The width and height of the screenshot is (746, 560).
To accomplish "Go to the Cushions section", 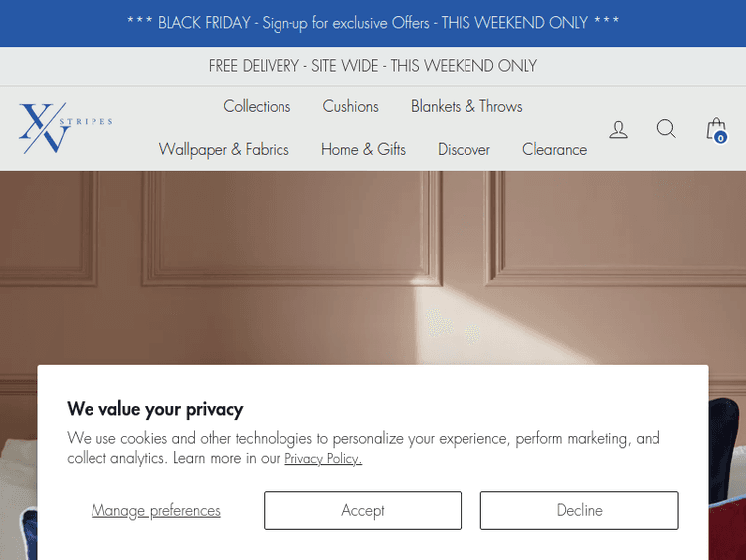I will tap(350, 106).
